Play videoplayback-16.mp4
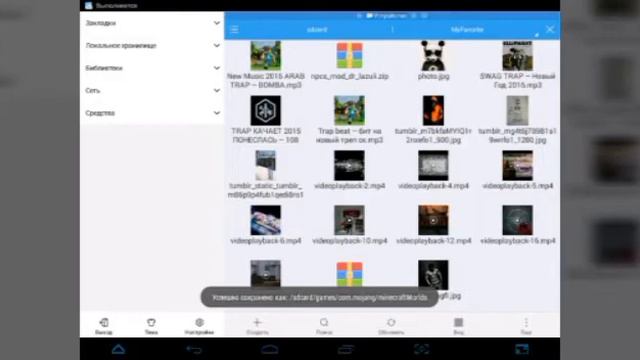This screenshot has width=640, height=360. [518, 225]
